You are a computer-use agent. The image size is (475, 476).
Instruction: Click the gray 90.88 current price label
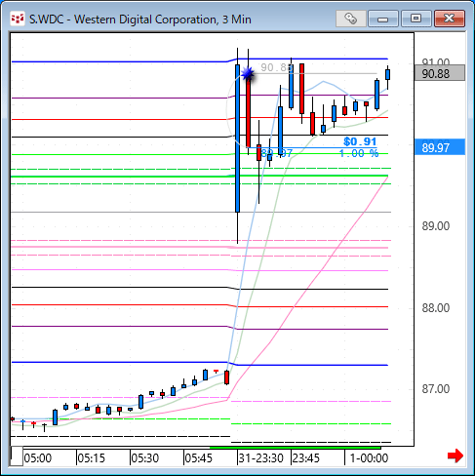440,73
